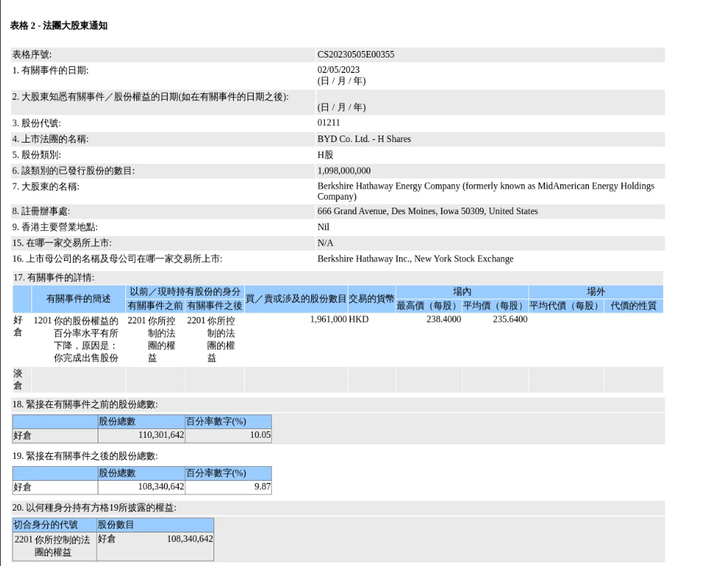Select the 有關事件的簡述 column header
Screen dimensions: 728x566
79,299
